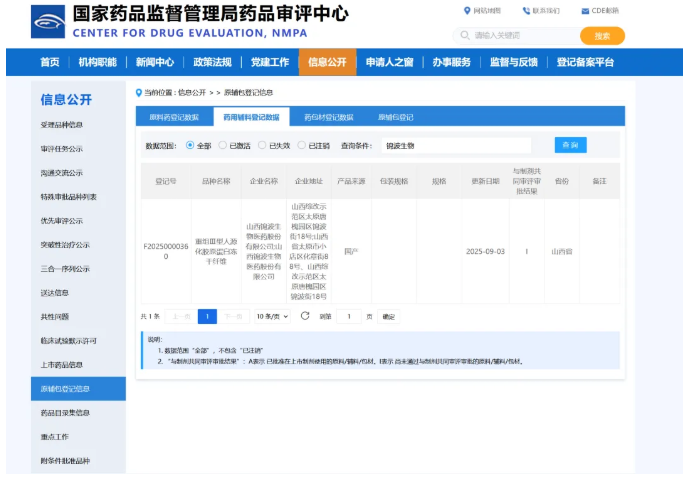Click the blue 查询 button
Image resolution: width=687 pixels, height=490 pixels.
tap(570, 145)
